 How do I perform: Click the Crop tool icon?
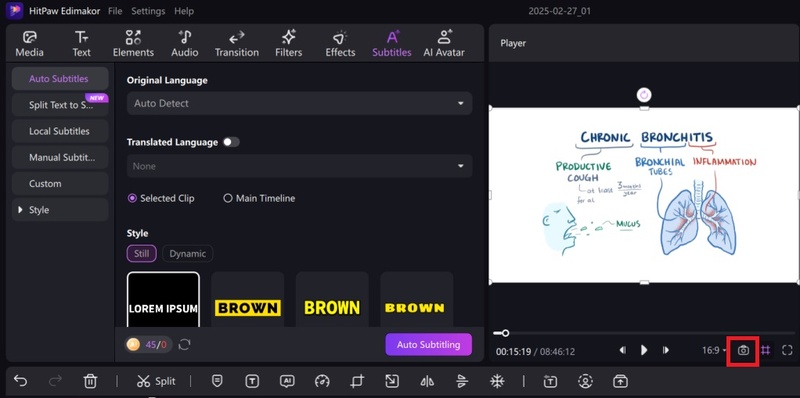click(357, 381)
